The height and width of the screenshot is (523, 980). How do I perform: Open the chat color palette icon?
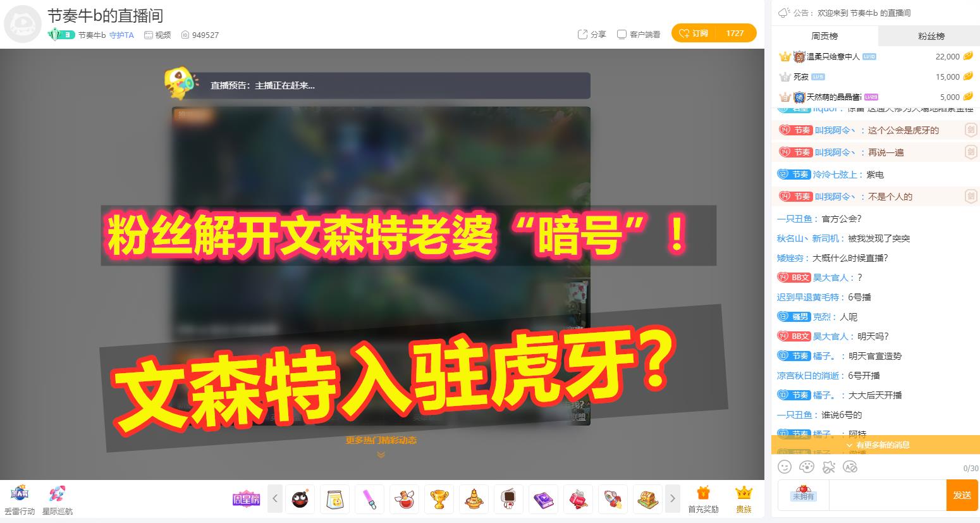tap(807, 467)
